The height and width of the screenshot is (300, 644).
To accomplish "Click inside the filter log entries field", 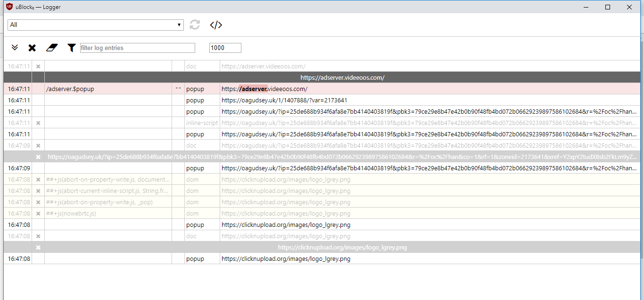I will point(137,47).
